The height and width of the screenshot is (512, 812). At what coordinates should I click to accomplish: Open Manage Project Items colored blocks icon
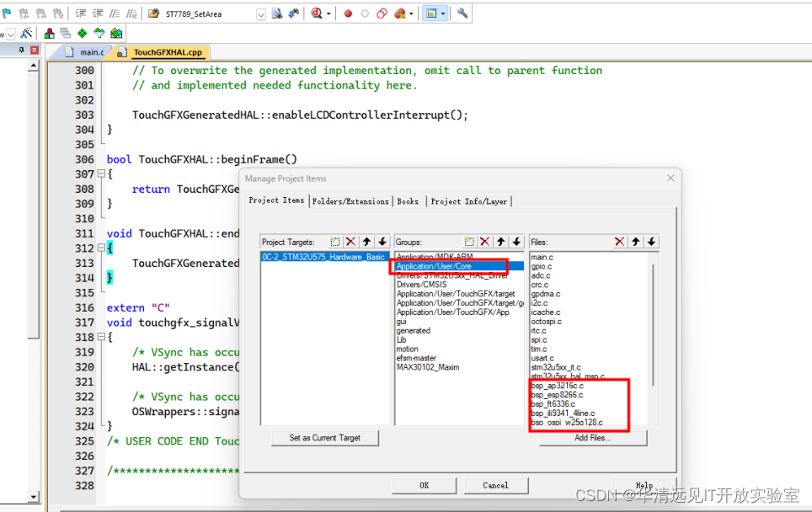click(x=49, y=34)
